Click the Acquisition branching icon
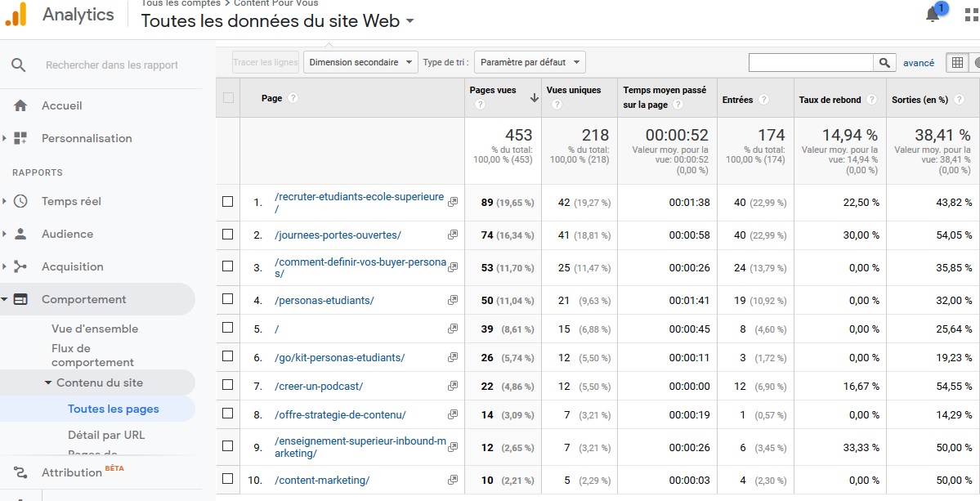Screen dimensions: 980x501 tap(20, 266)
